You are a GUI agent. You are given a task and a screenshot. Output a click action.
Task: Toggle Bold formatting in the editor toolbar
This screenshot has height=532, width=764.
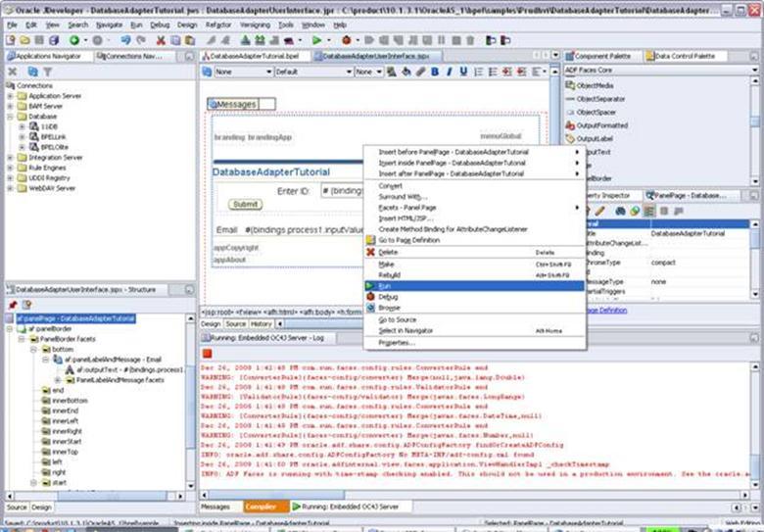(435, 73)
